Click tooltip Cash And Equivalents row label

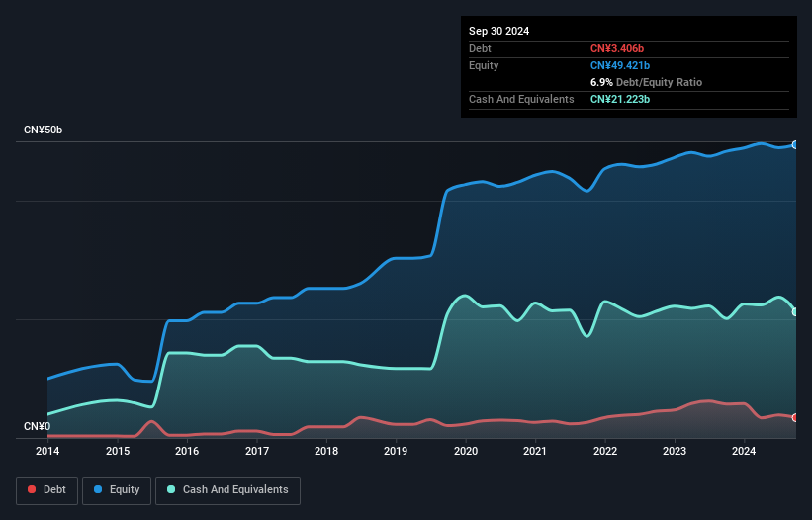[521, 99]
